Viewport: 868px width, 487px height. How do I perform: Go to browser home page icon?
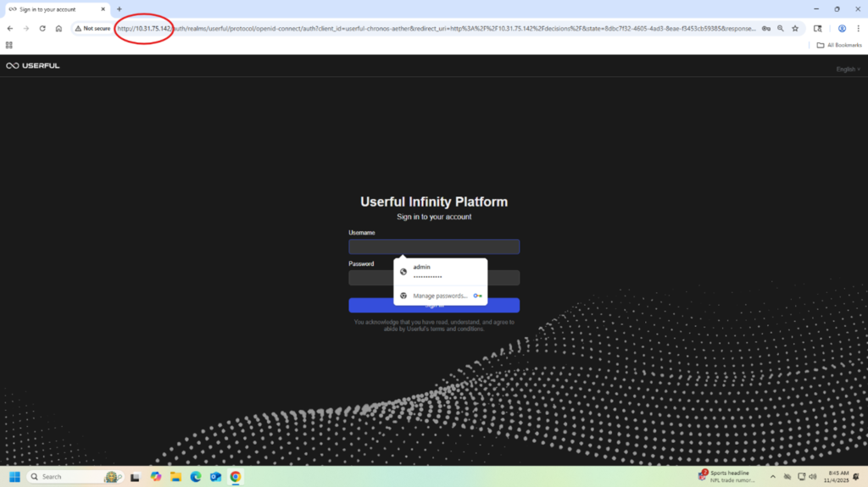click(58, 28)
